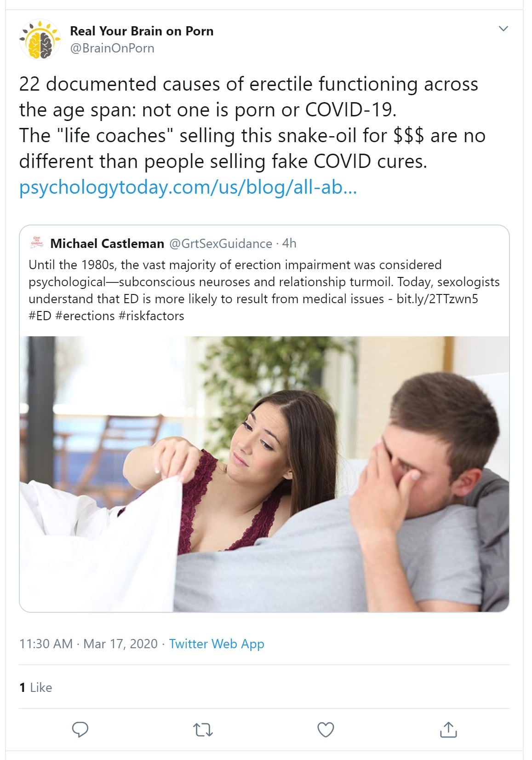The width and height of the screenshot is (532, 760).
Task: Open the brain logo profile avatar
Action: pos(40,40)
